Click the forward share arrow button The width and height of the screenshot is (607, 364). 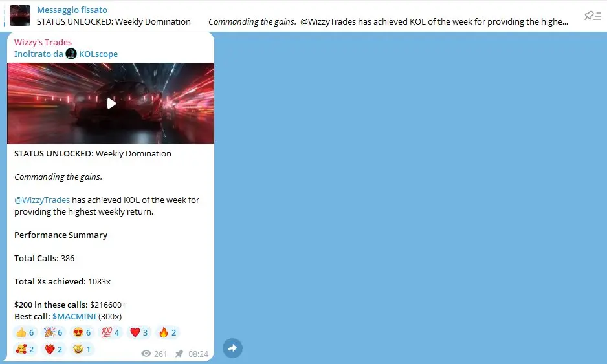click(x=232, y=348)
